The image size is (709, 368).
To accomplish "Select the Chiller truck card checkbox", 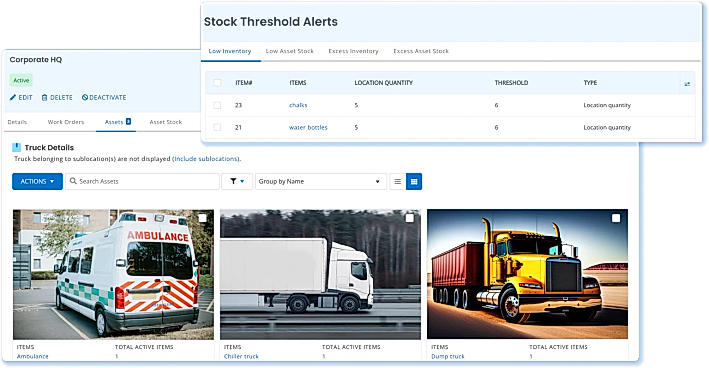I will (x=410, y=218).
